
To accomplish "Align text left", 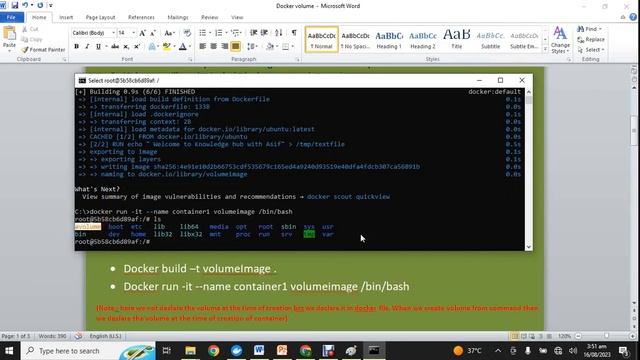I will [202, 47].
